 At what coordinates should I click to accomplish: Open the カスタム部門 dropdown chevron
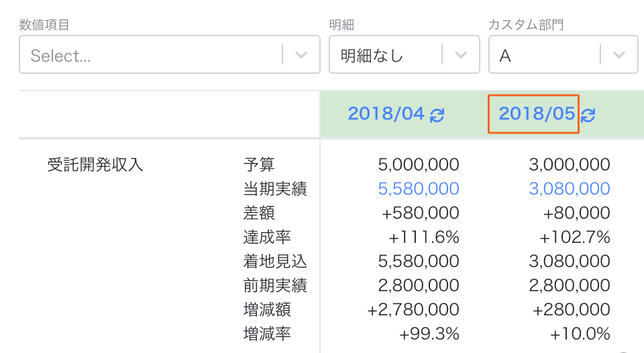[619, 54]
